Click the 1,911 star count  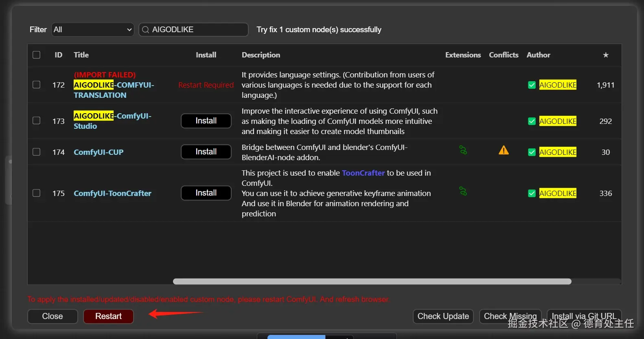[x=606, y=85]
